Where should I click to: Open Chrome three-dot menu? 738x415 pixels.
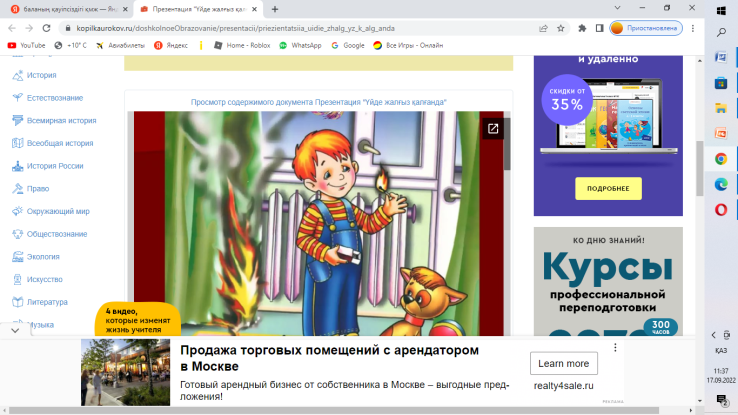693,28
